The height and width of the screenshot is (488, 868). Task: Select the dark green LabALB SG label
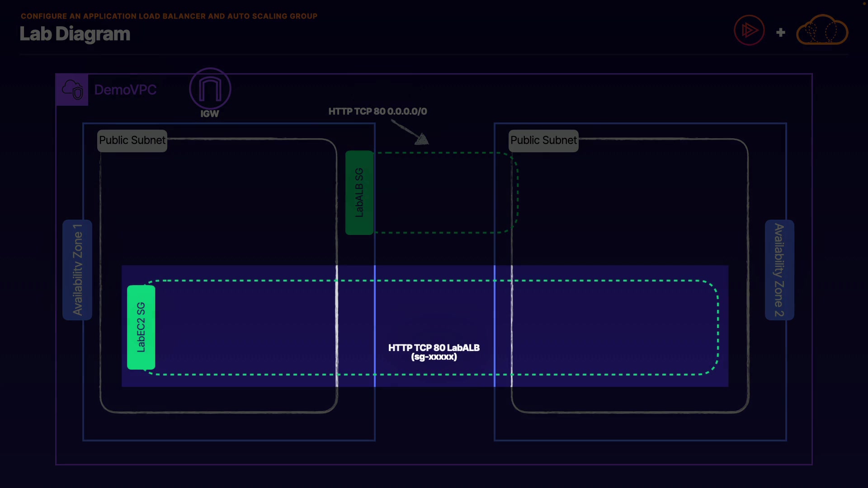click(x=359, y=192)
